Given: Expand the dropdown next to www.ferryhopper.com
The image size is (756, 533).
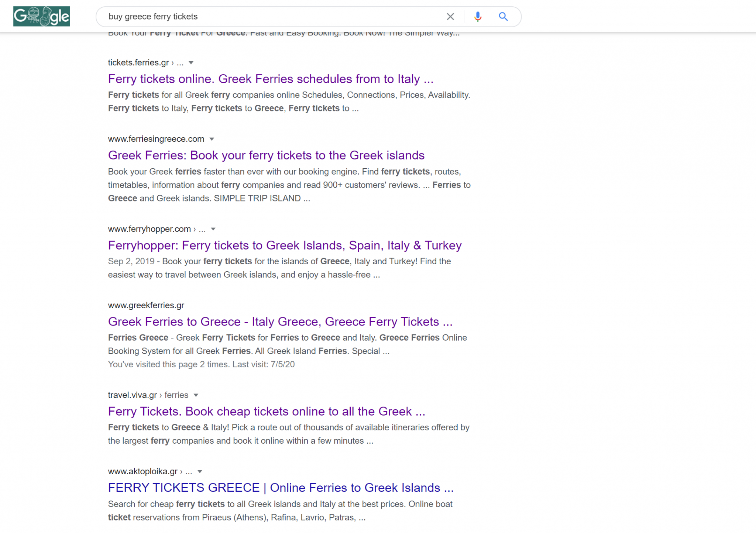Looking at the screenshot, I should 213,229.
